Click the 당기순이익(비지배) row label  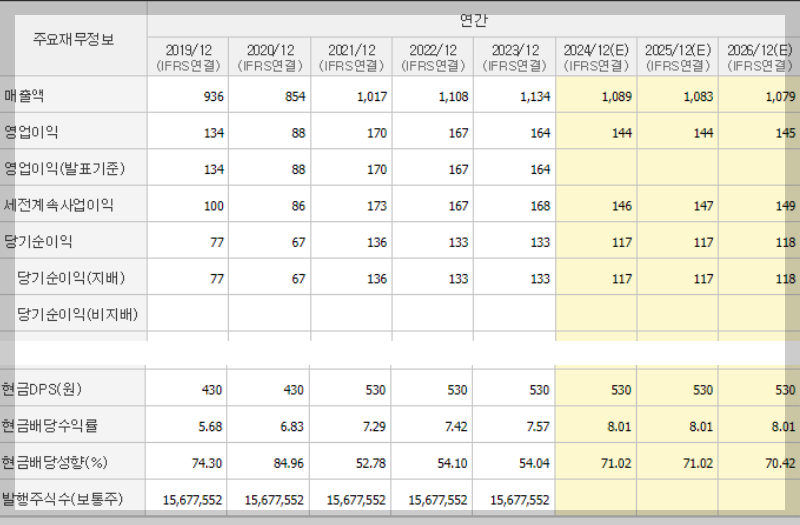[x=78, y=314]
